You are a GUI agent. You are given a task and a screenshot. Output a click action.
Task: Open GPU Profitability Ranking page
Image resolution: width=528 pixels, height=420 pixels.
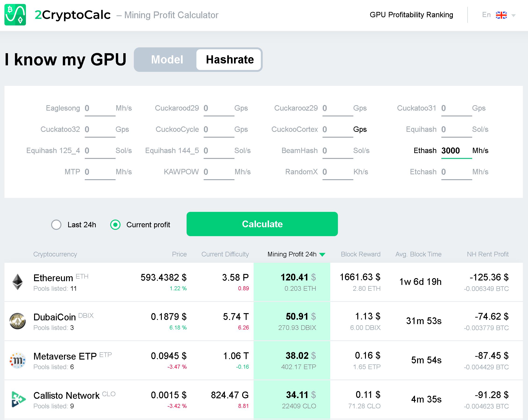click(411, 15)
